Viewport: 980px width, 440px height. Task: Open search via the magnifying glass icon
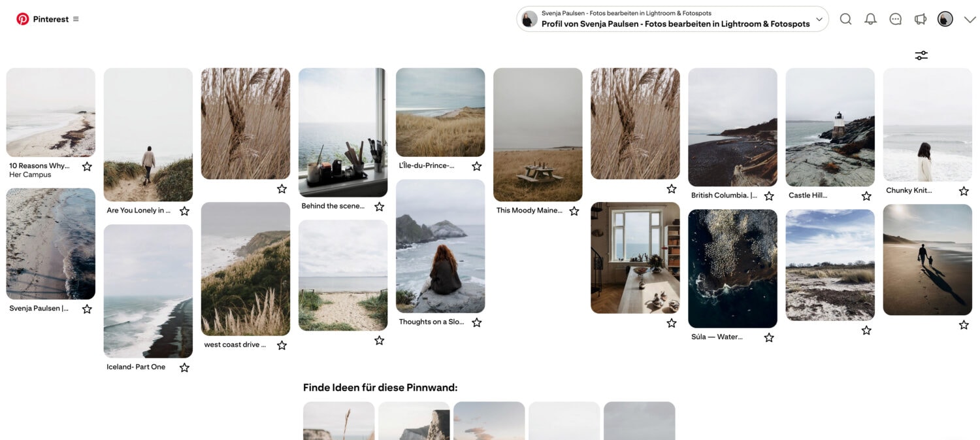tap(845, 19)
